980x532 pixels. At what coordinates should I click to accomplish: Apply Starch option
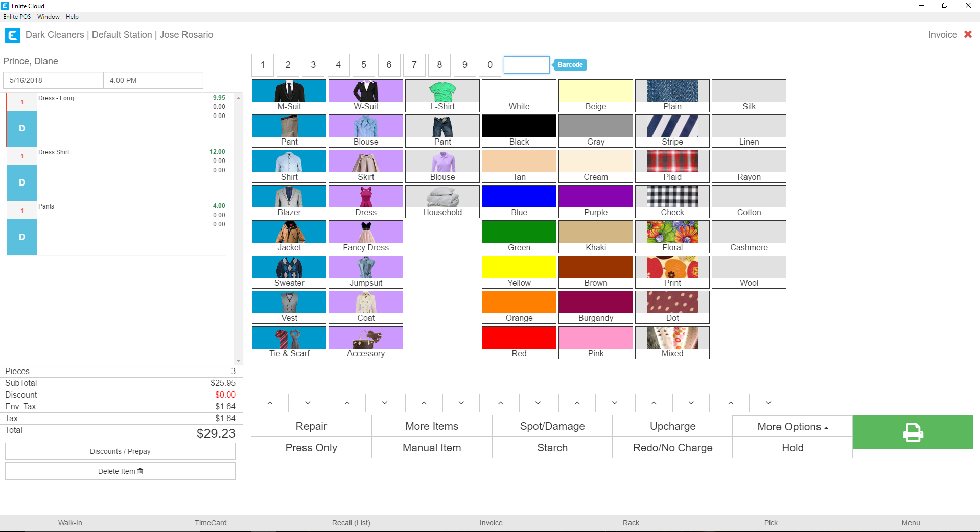(552, 448)
